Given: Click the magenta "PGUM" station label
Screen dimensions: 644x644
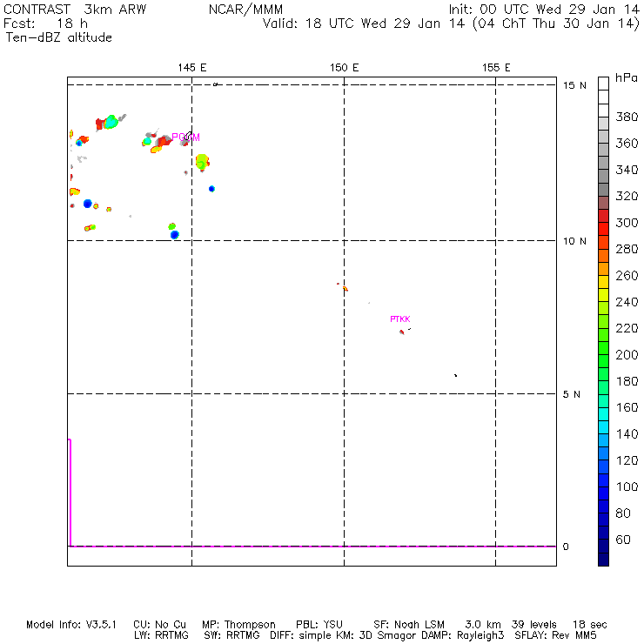Looking at the screenshot, I should [x=185, y=138].
